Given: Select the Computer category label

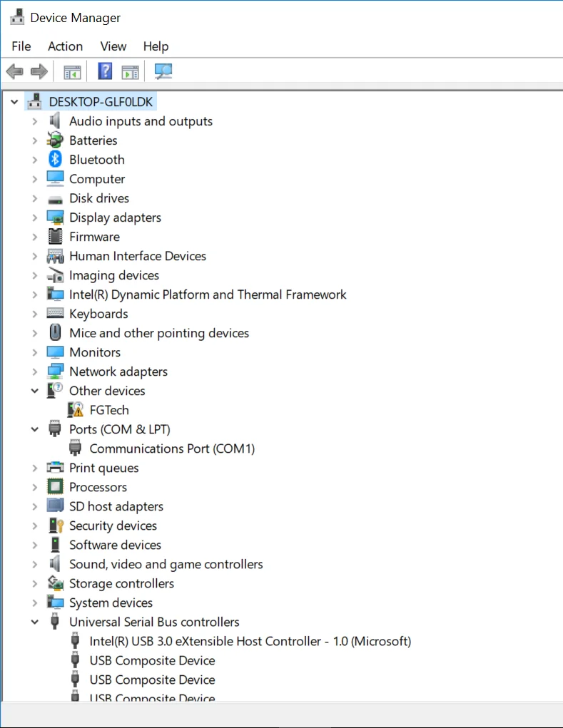Looking at the screenshot, I should (x=97, y=179).
